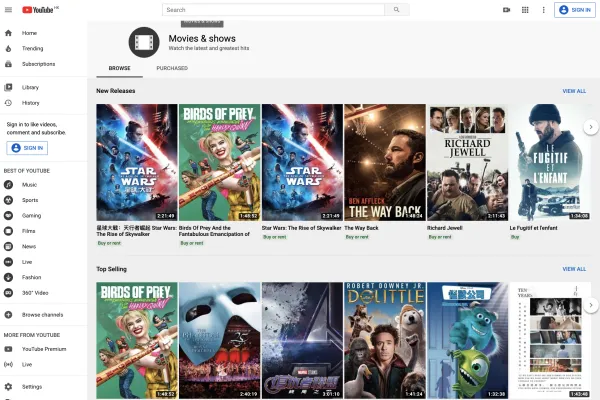Click the Subscriptions icon in sidebar
The image size is (600, 400).
tap(8, 64)
